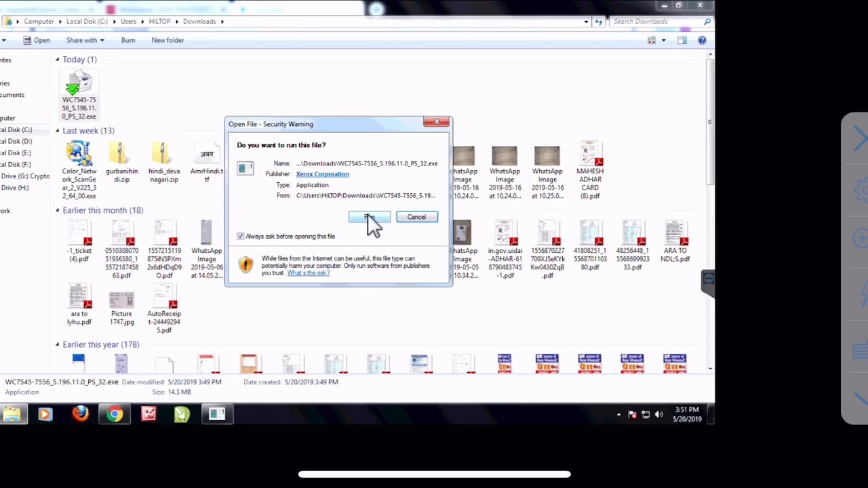The image size is (868, 488).
Task: Go to Users in breadcrumb
Action: (128, 22)
